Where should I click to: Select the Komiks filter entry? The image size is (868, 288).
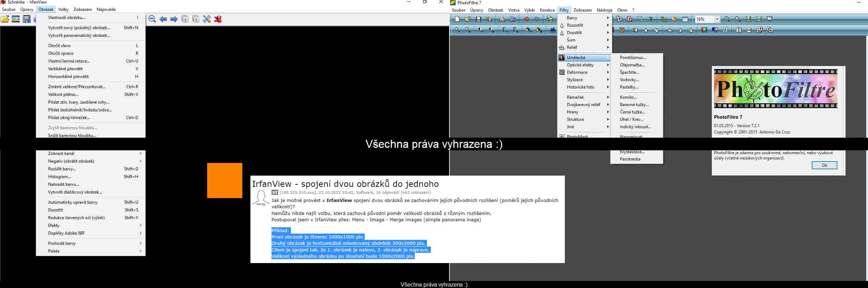click(637, 97)
